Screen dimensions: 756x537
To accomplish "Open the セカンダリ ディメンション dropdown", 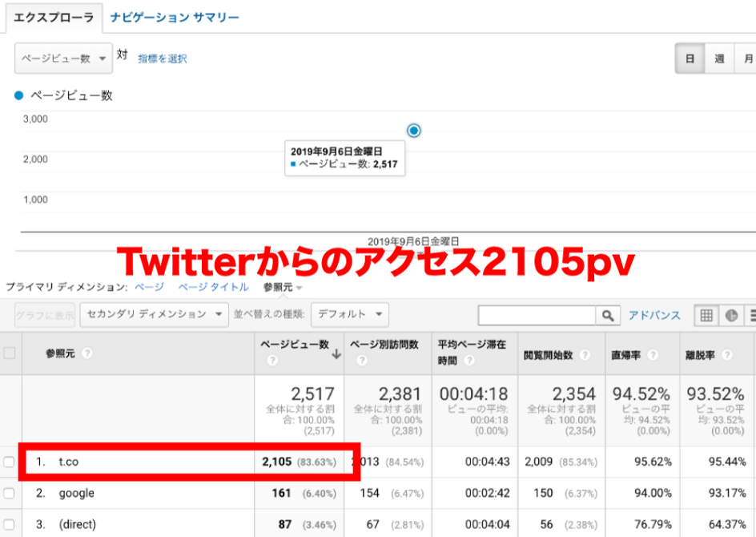I will coord(155,314).
